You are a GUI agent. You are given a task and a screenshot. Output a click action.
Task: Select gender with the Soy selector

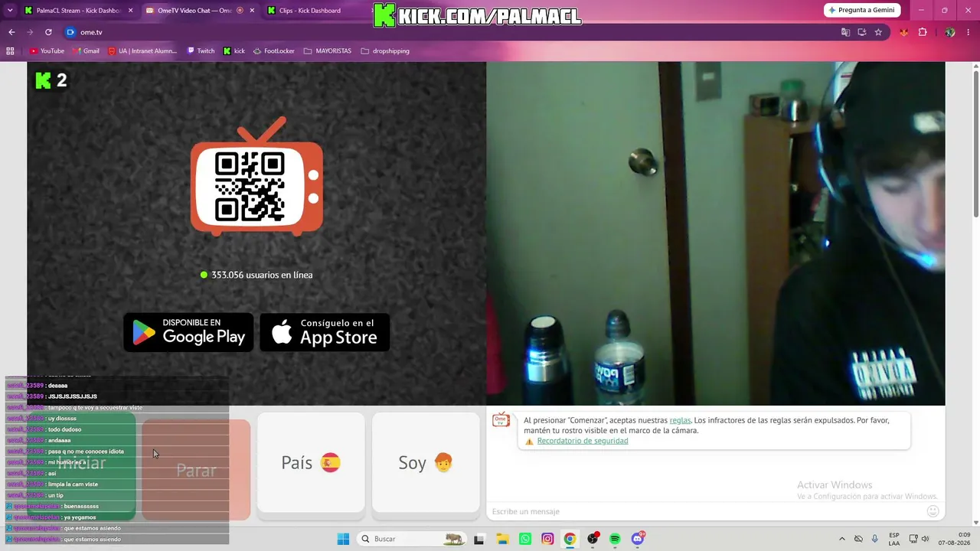coord(426,463)
